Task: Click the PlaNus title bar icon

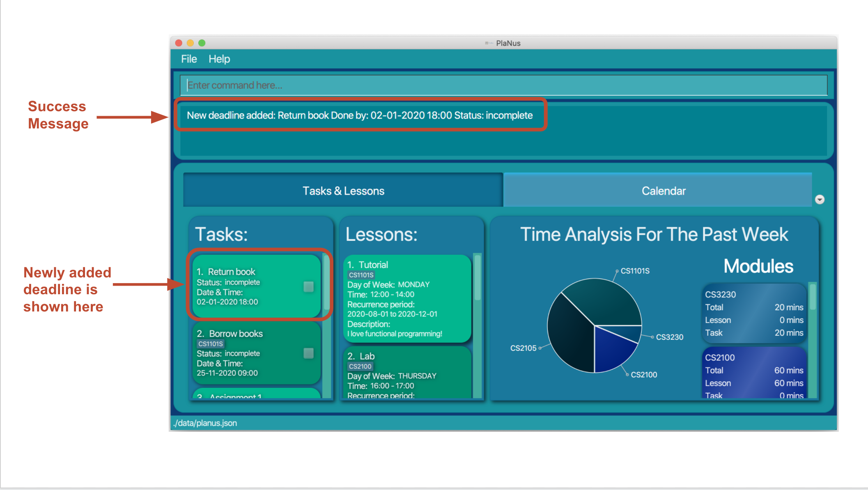Action: point(489,43)
